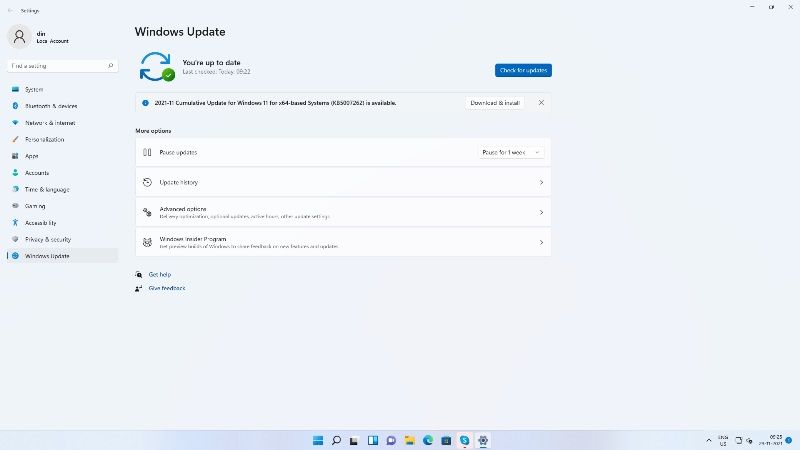Click the update sync status icon
The height and width of the screenshot is (450, 800).
(156, 66)
